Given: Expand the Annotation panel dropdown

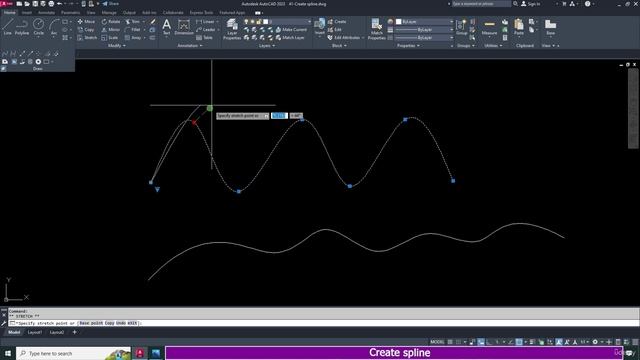Looking at the screenshot, I should click(190, 46).
